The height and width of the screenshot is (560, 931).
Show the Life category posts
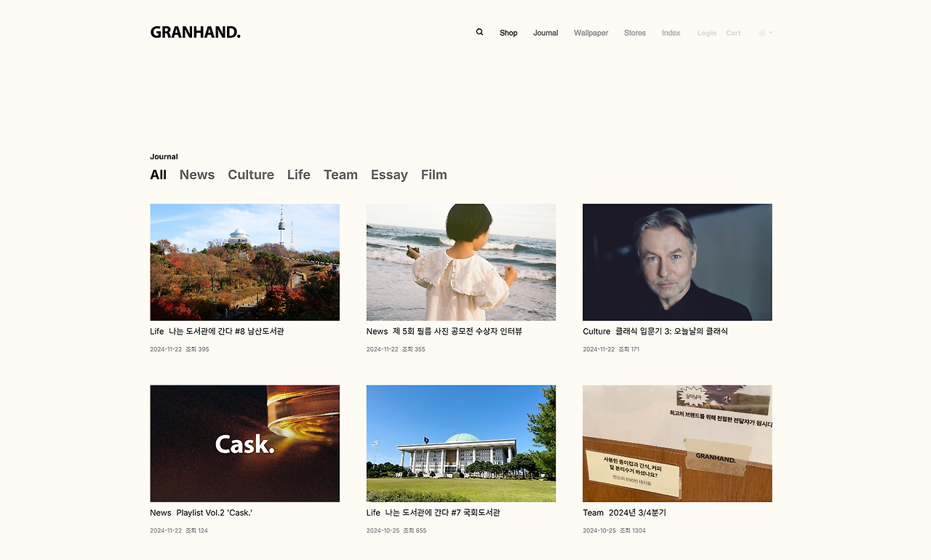[x=298, y=175]
